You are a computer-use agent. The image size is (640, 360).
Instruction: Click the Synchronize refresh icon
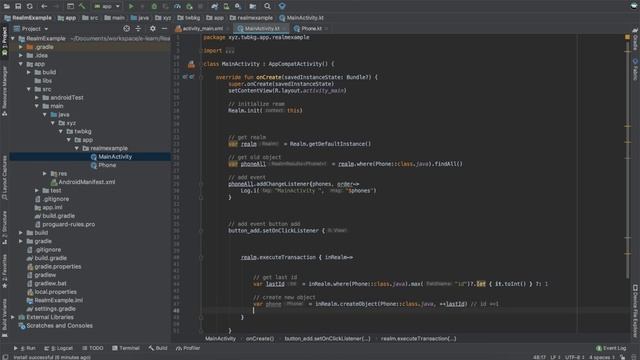pyautogui.click(x=30, y=6)
